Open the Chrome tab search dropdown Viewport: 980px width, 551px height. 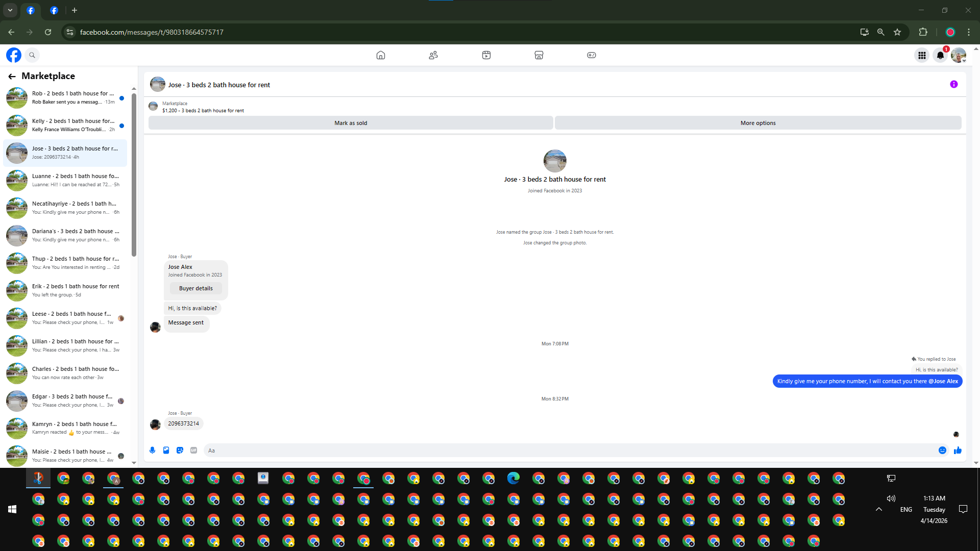[x=10, y=10]
